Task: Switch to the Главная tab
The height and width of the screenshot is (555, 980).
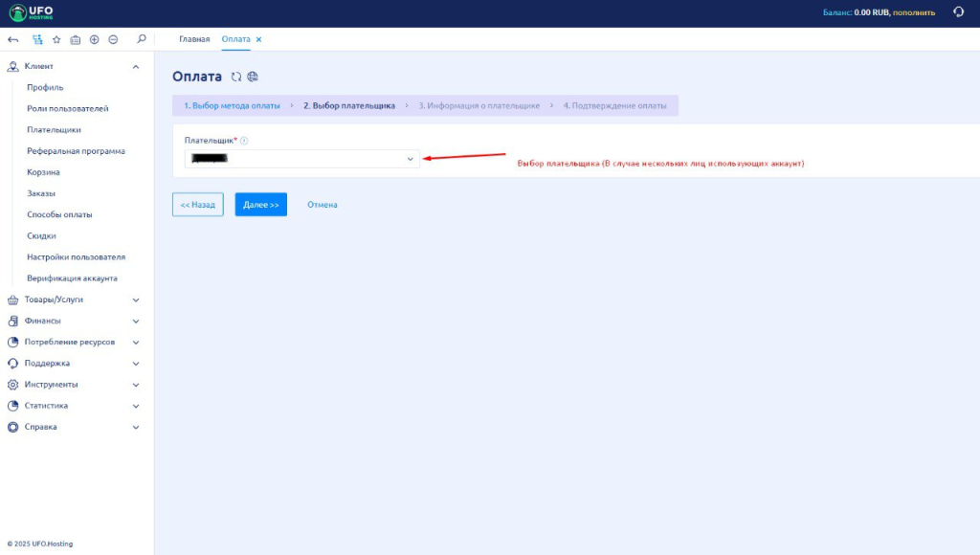Action: pos(194,39)
